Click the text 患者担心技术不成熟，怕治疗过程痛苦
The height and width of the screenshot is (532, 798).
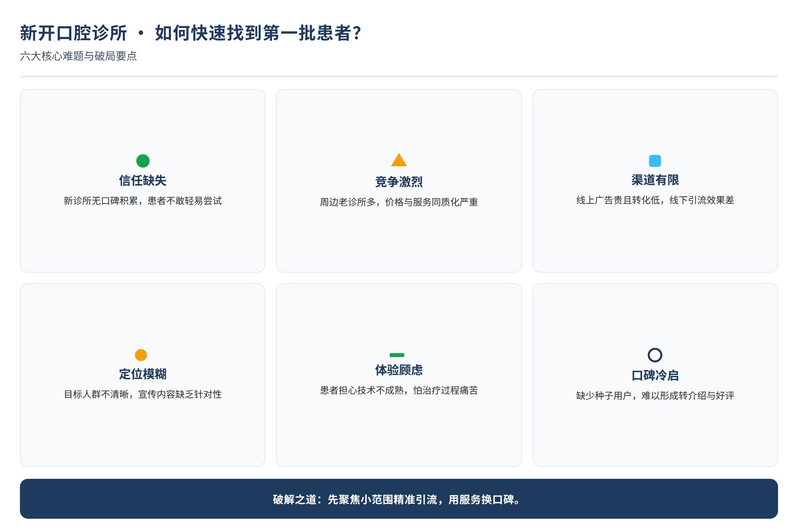pos(399,390)
